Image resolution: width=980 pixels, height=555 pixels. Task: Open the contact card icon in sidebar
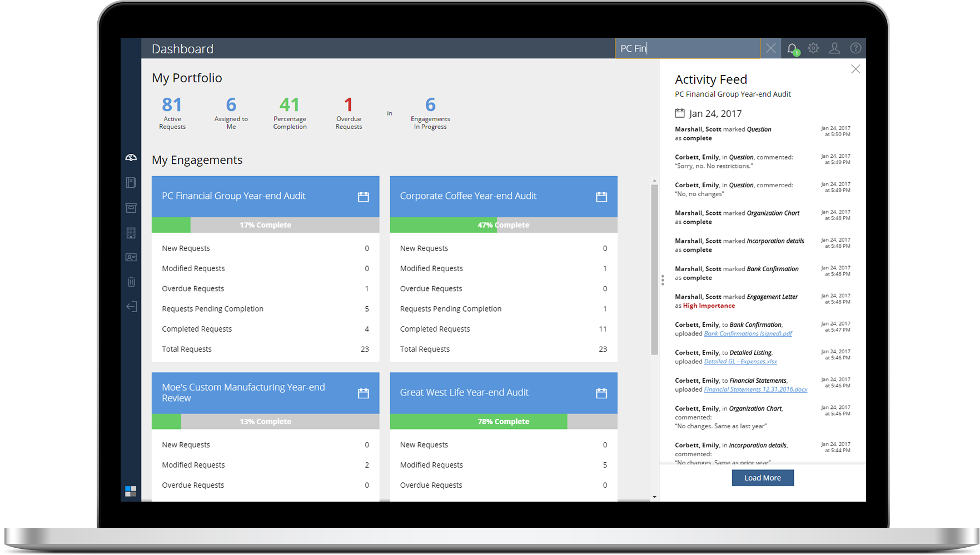[x=131, y=257]
